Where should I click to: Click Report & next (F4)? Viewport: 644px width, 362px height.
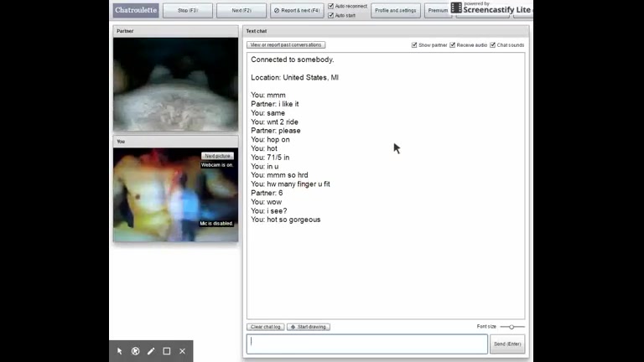297,10
